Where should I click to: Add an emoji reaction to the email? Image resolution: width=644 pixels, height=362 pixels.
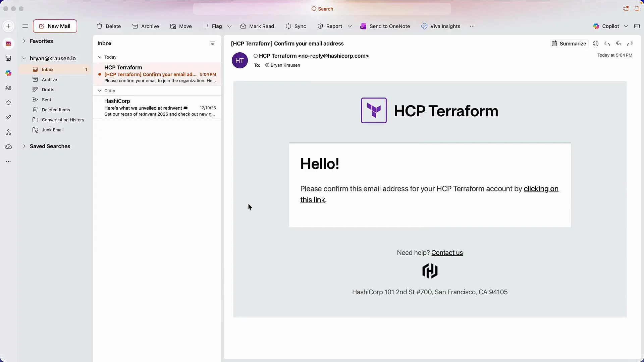[596, 44]
